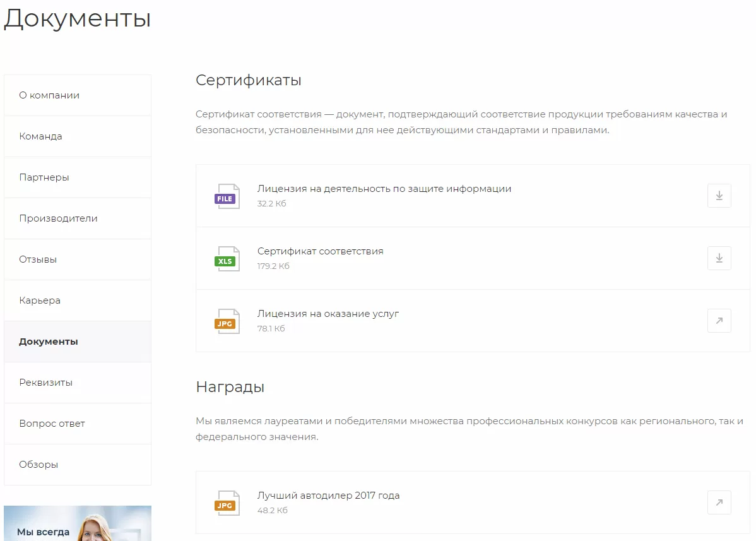The width and height of the screenshot is (756, 541).
Task: Open the Производители page
Action: coord(78,218)
